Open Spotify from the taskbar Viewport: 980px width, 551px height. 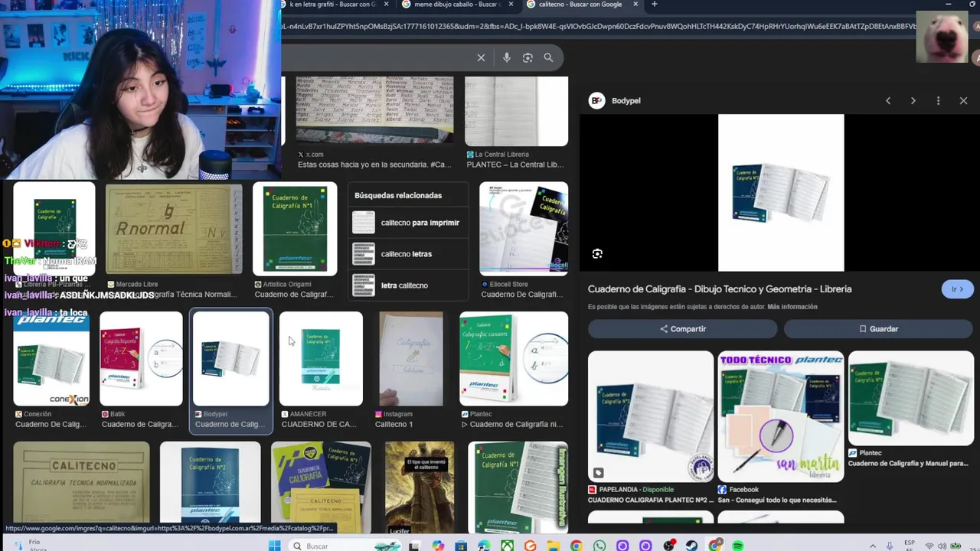tap(738, 546)
